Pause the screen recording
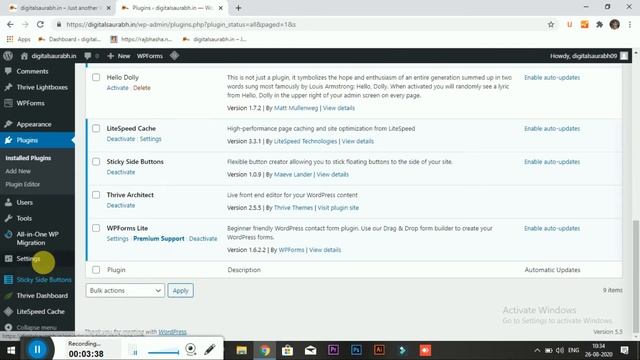 [x=37, y=349]
